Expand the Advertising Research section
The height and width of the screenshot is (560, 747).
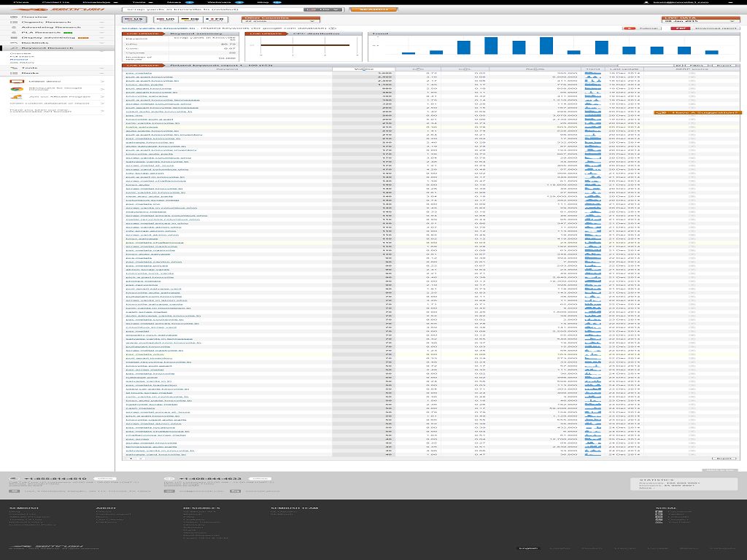tap(102, 28)
